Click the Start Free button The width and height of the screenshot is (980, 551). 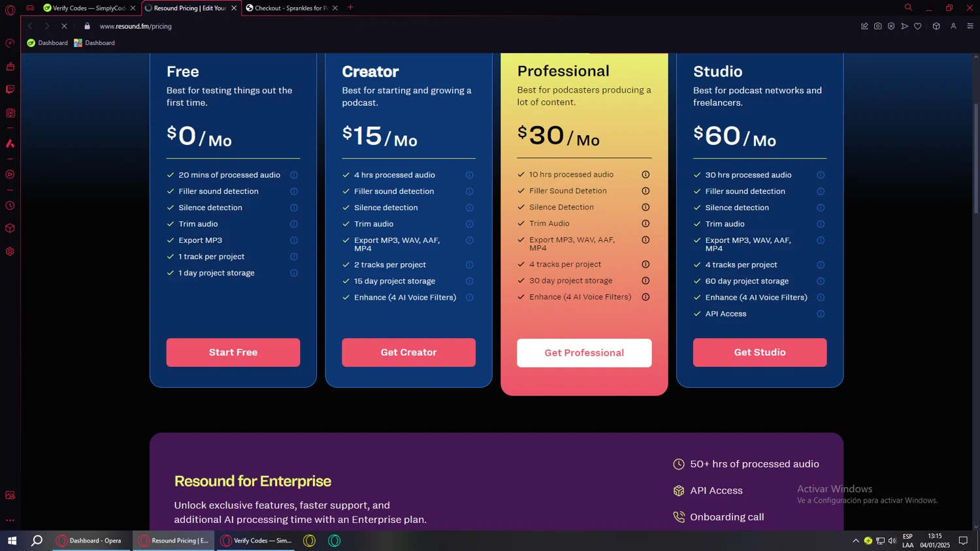point(233,353)
